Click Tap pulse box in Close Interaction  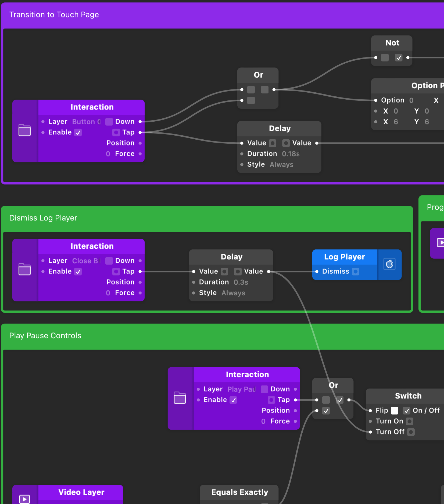tap(116, 272)
